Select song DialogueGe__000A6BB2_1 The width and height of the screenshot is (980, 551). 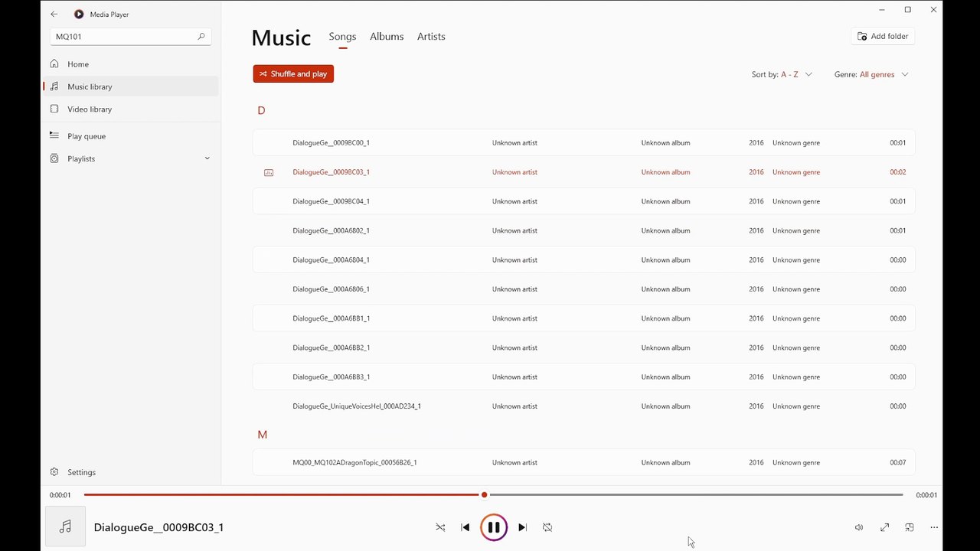click(584, 347)
